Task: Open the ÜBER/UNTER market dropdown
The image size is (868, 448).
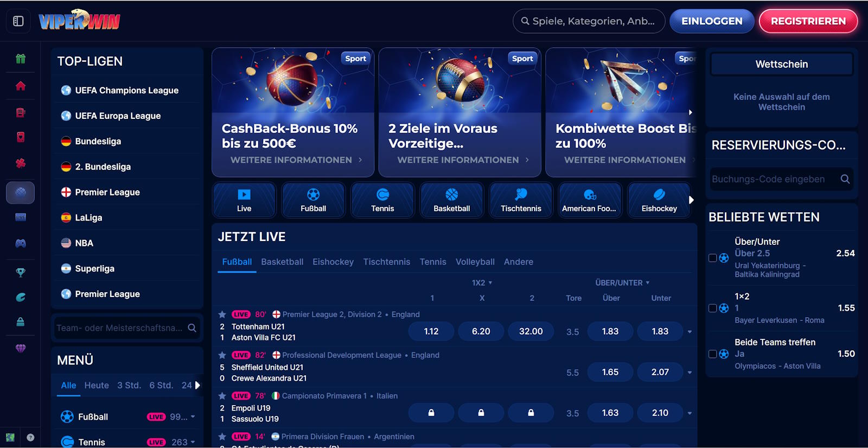Action: 622,283
